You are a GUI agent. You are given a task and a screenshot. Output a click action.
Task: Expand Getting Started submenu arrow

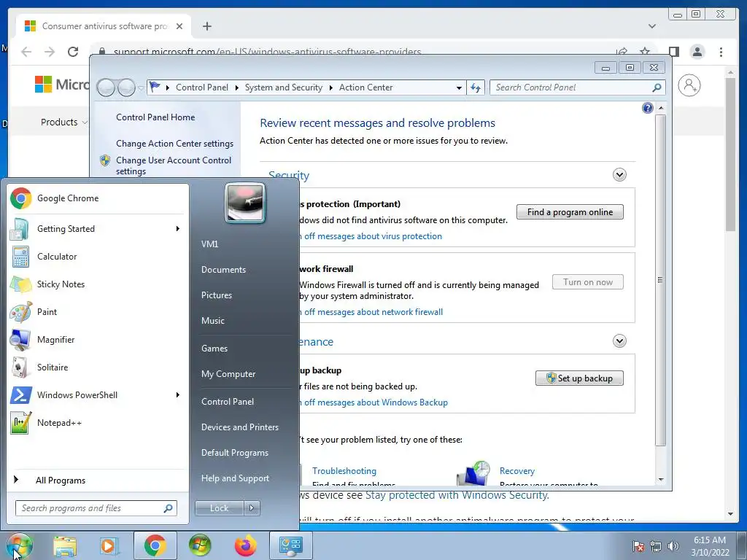click(x=178, y=229)
